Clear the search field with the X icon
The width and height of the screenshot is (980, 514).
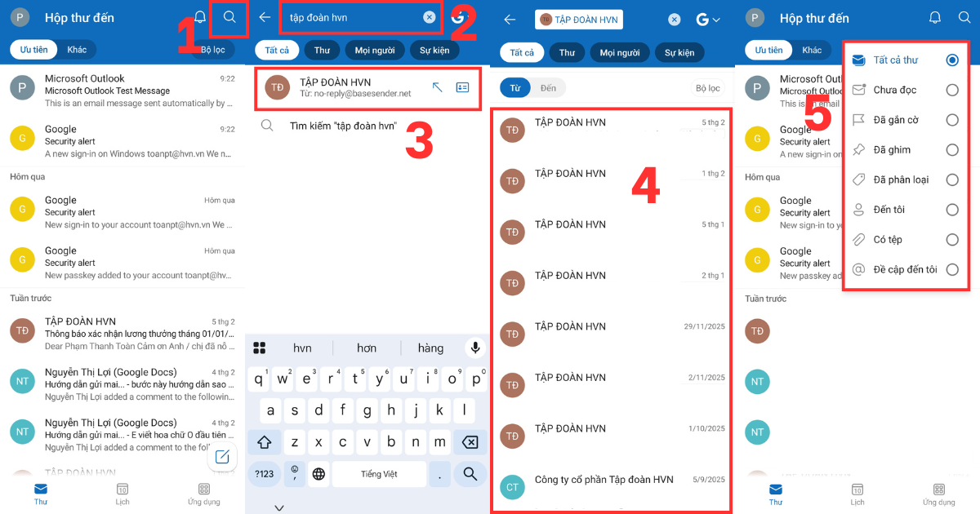[431, 17]
